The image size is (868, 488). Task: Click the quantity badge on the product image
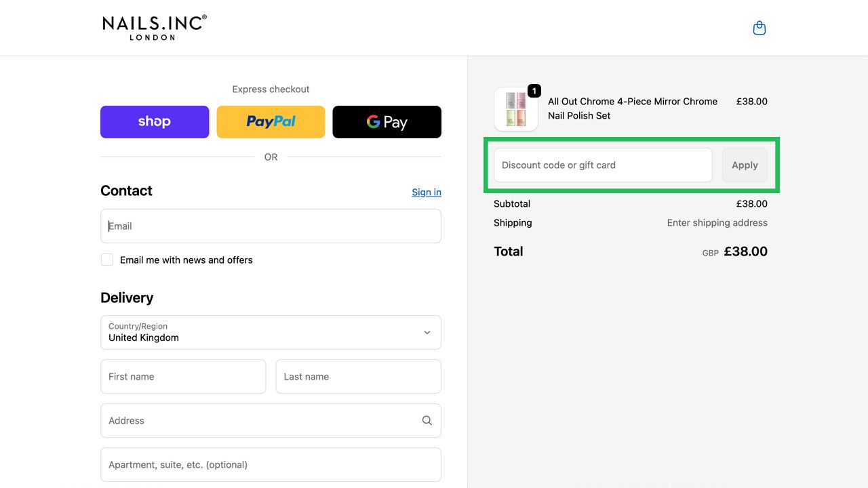(534, 90)
